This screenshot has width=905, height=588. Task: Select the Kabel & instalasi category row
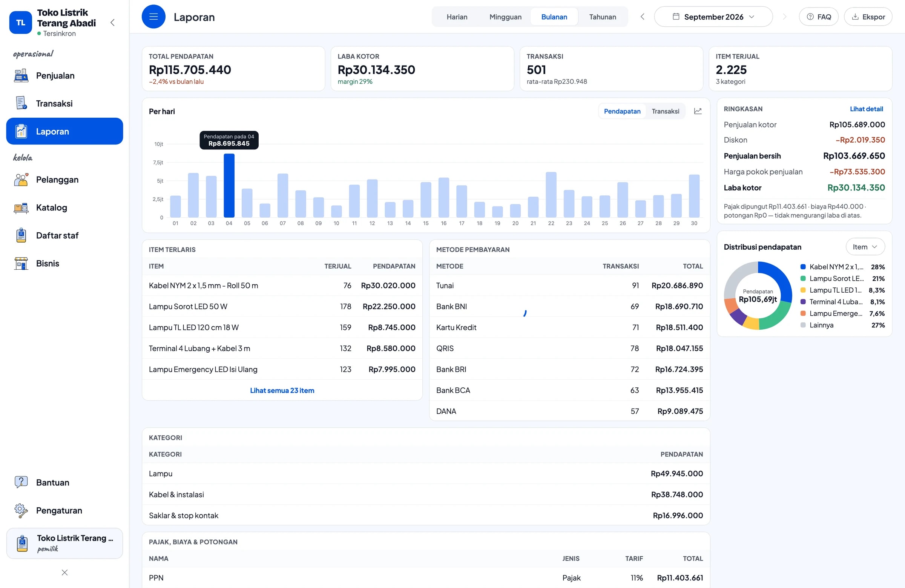(426, 494)
